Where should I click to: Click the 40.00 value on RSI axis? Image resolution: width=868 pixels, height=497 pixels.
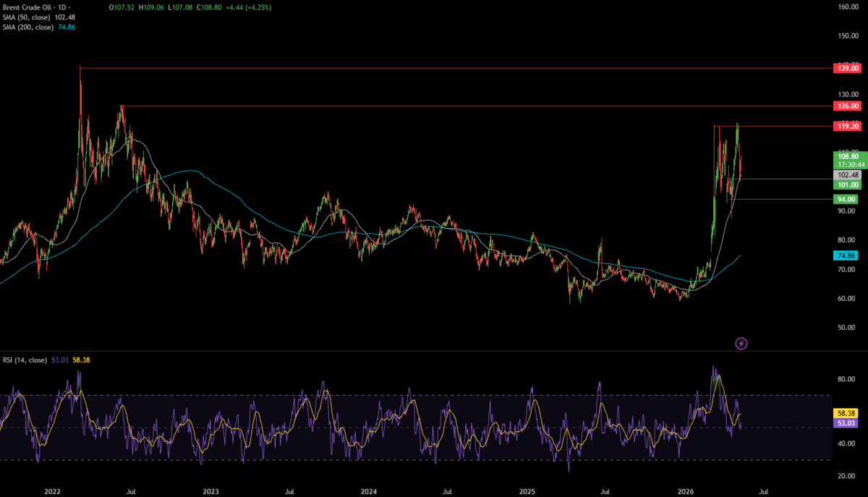848,443
